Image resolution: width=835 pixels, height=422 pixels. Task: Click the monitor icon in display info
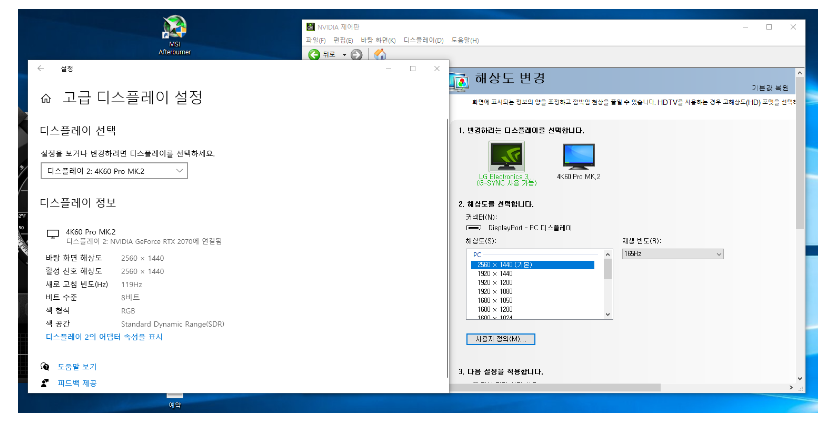click(53, 234)
